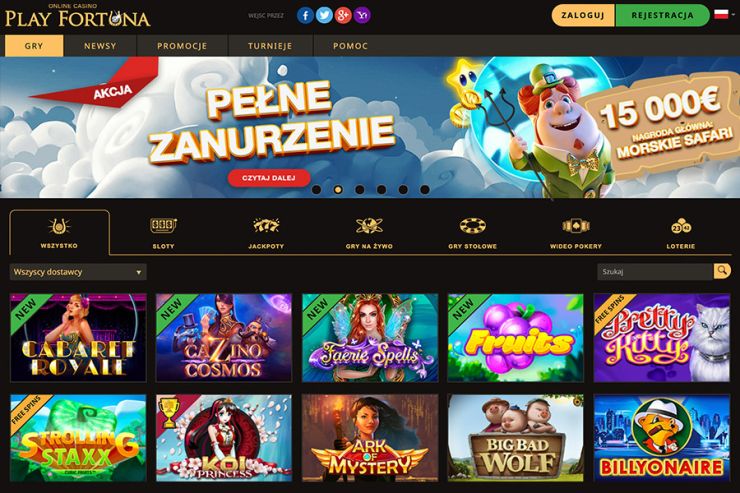Open the Polish flag language selector
The image size is (740, 493).
(724, 15)
